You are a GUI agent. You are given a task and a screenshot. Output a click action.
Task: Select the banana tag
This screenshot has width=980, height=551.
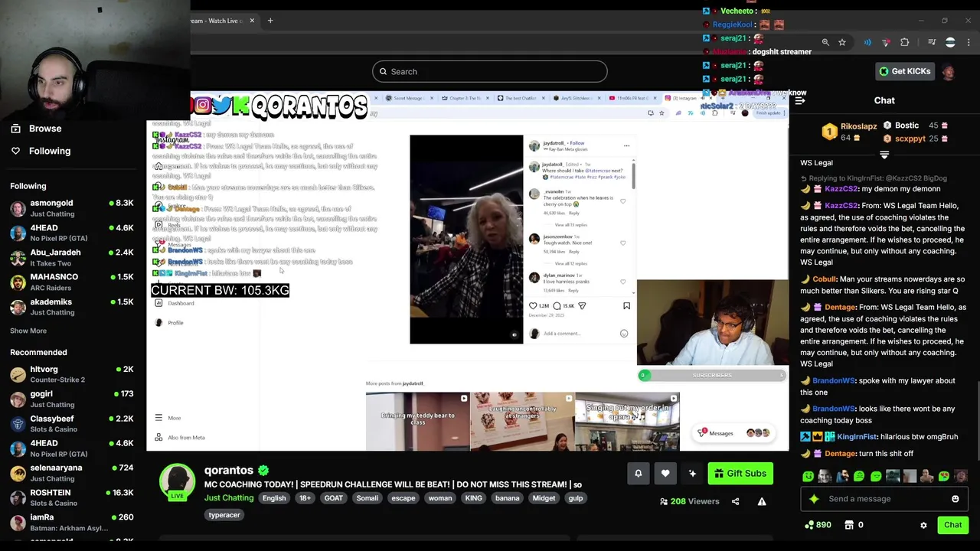[x=507, y=498]
